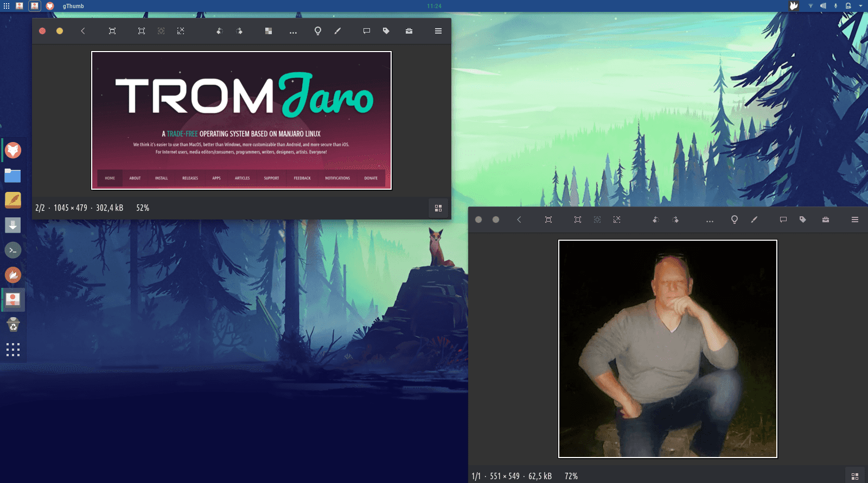This screenshot has height=483, width=868.
Task: Rotate the TROMjaro image left
Action: (219, 31)
